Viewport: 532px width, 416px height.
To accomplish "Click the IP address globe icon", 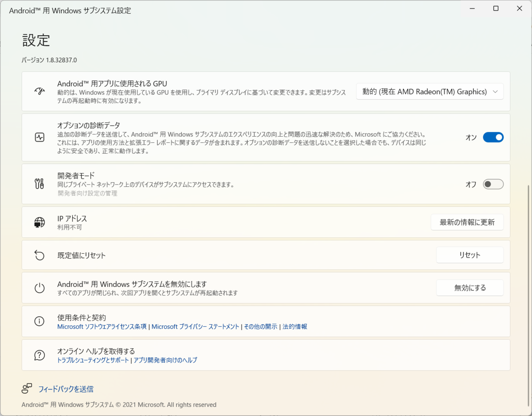I will [39, 222].
